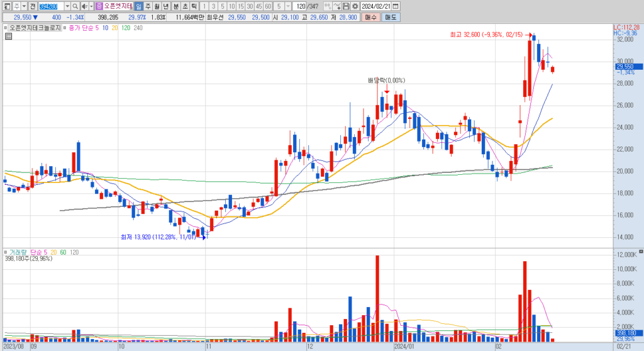The height and width of the screenshot is (351, 644).
Task: Click the purple 증 margin badge icon
Action: click(99, 6)
